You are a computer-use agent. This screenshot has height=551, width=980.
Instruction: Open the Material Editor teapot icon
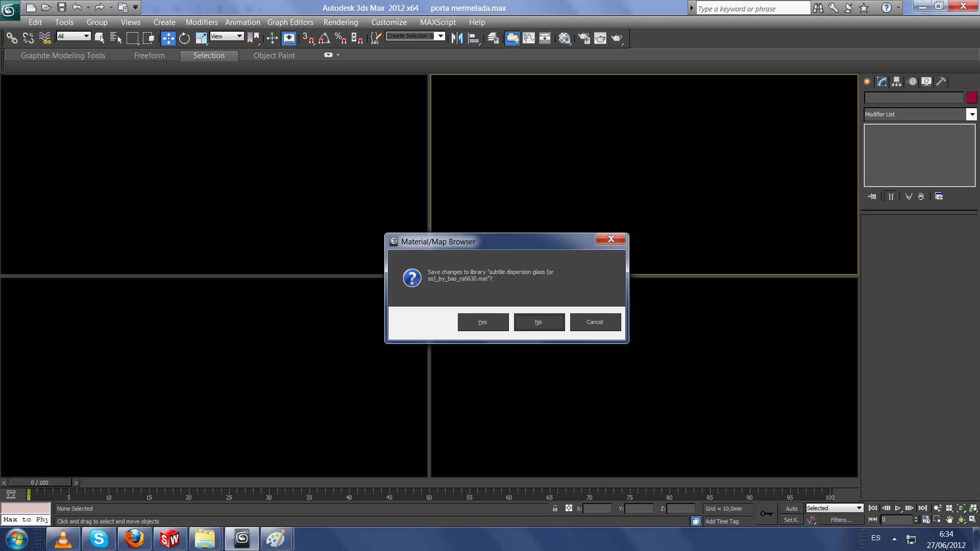(x=564, y=38)
